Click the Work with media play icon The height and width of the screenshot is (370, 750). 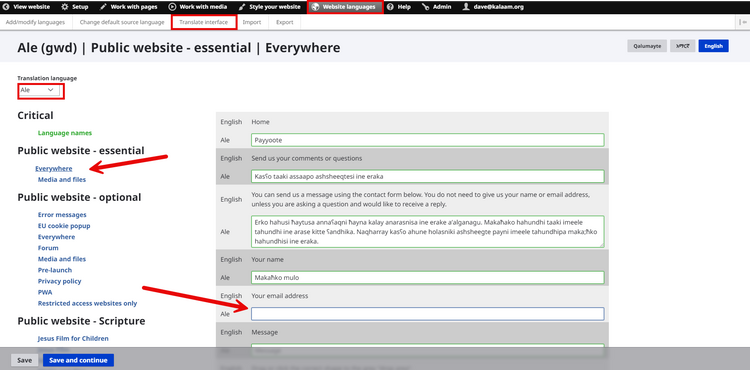pos(172,7)
